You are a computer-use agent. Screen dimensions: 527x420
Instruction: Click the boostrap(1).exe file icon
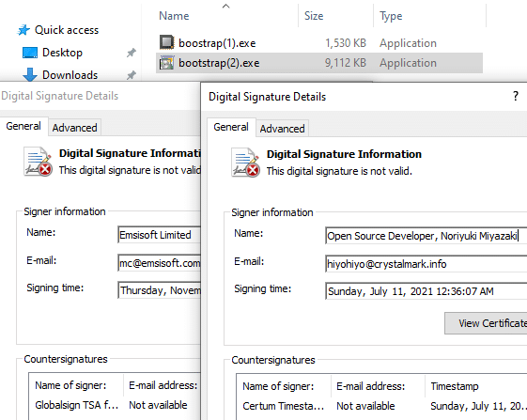pos(166,42)
